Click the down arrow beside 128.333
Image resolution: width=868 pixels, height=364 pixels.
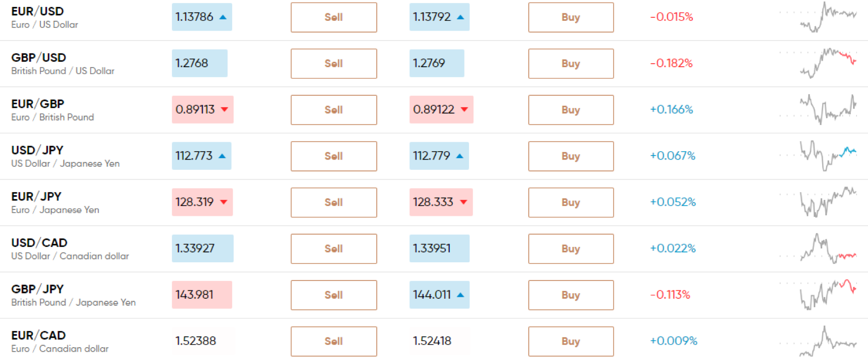click(464, 202)
